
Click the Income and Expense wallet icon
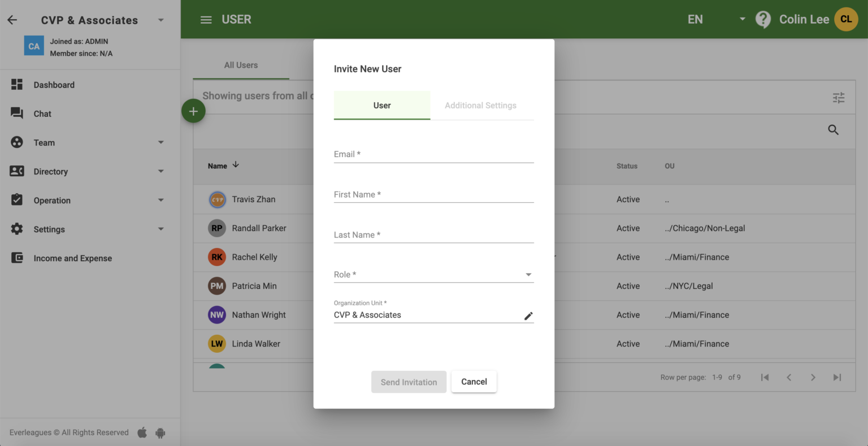click(x=17, y=258)
